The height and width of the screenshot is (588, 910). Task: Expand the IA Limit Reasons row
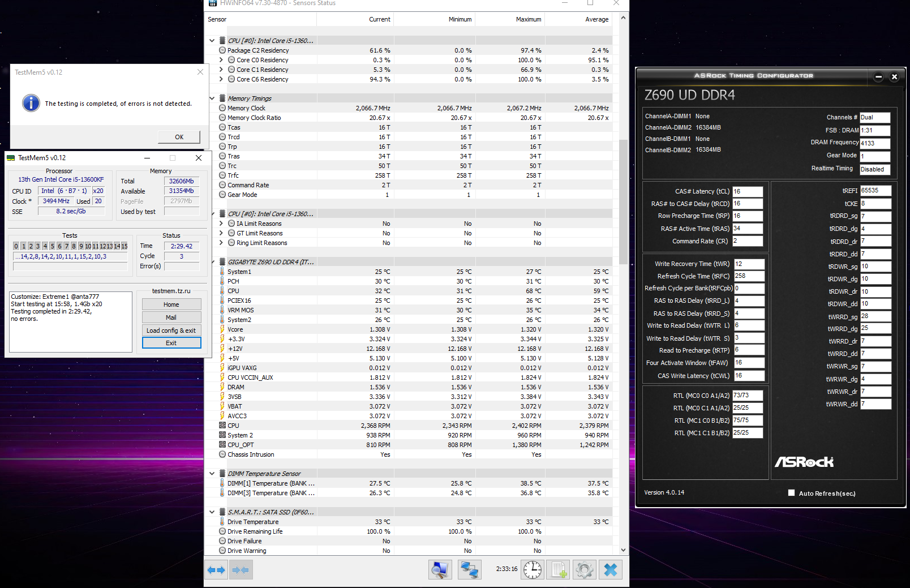(x=221, y=224)
